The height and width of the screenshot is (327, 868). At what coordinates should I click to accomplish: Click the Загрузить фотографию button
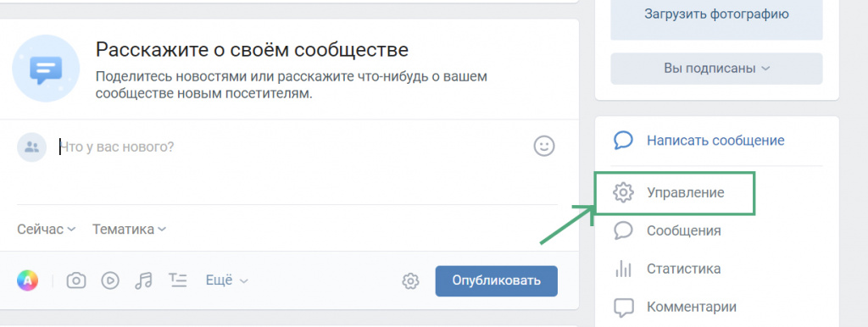[x=716, y=15]
